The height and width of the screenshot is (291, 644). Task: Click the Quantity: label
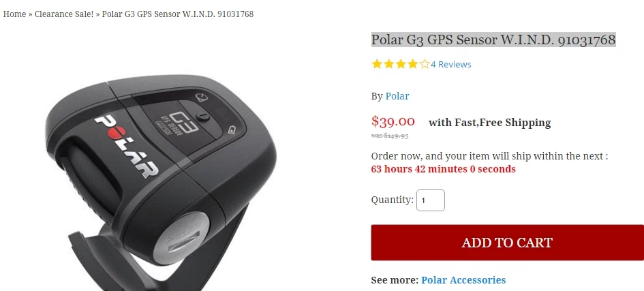point(393,200)
